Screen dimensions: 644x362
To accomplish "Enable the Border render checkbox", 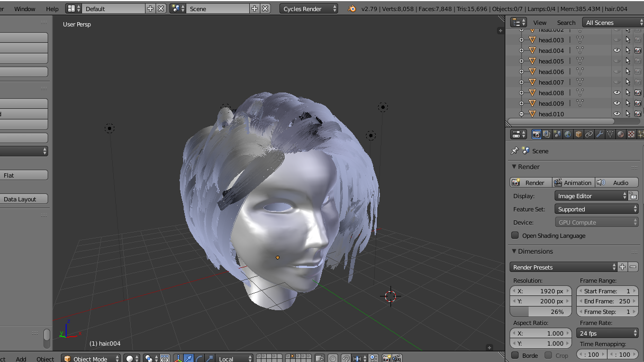I will (515, 356).
